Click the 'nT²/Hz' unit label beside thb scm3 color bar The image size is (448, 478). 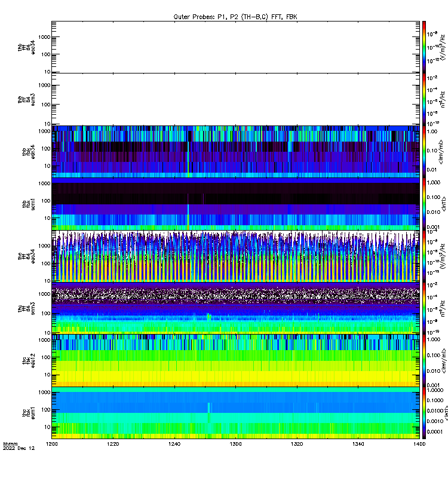[443, 99]
